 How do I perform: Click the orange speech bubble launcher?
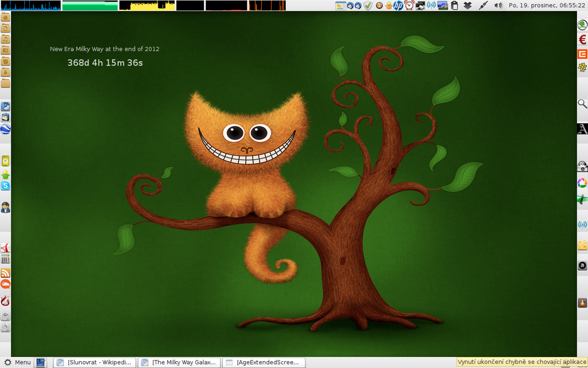click(5, 284)
